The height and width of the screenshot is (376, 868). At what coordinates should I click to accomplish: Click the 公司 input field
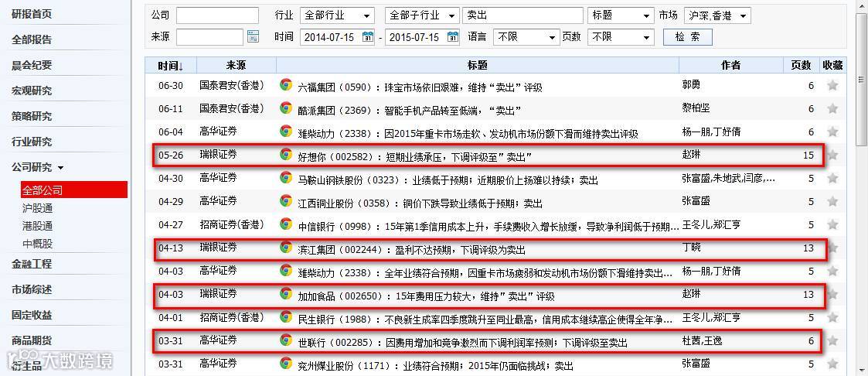point(217,15)
